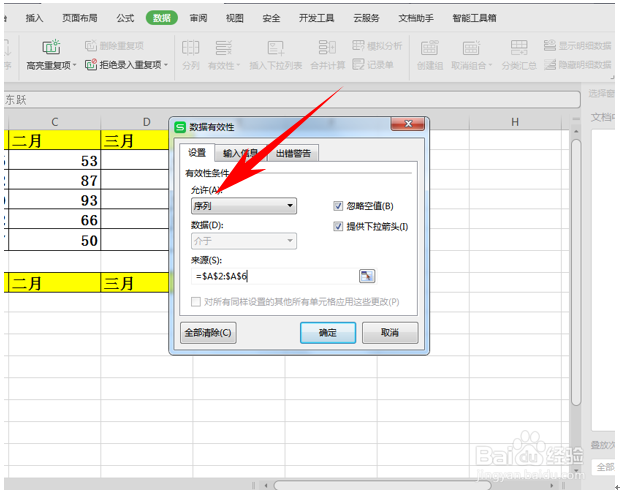Open the Smart Toolbox (智能工具箱) ribbon tab
Image resolution: width=620 pixels, height=497 pixels.
pyautogui.click(x=474, y=18)
